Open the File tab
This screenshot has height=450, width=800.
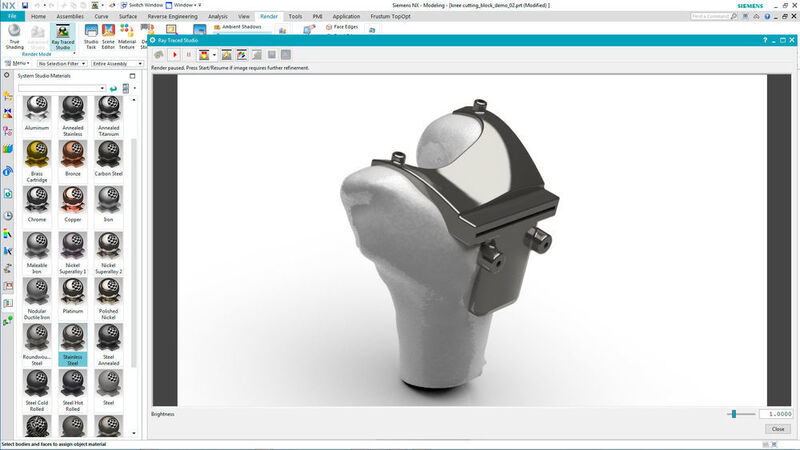[x=12, y=16]
